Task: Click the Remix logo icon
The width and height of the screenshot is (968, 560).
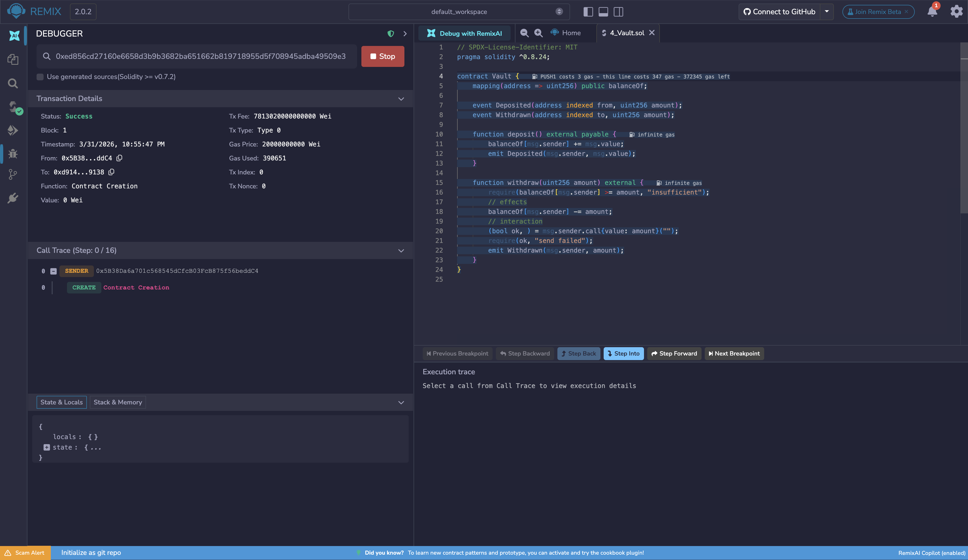Action: coord(16,11)
